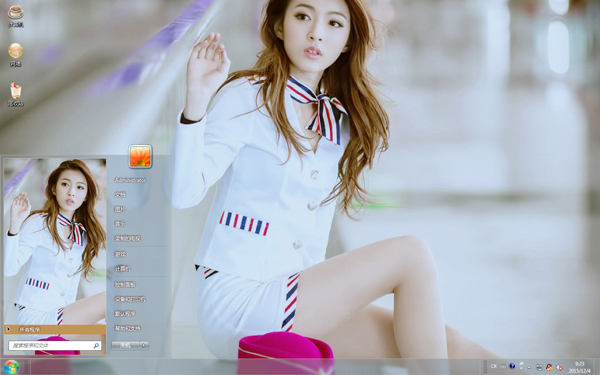Open Devices and Printers (设备和打印机)
Screen dimensions: 600x375
pos(130,299)
